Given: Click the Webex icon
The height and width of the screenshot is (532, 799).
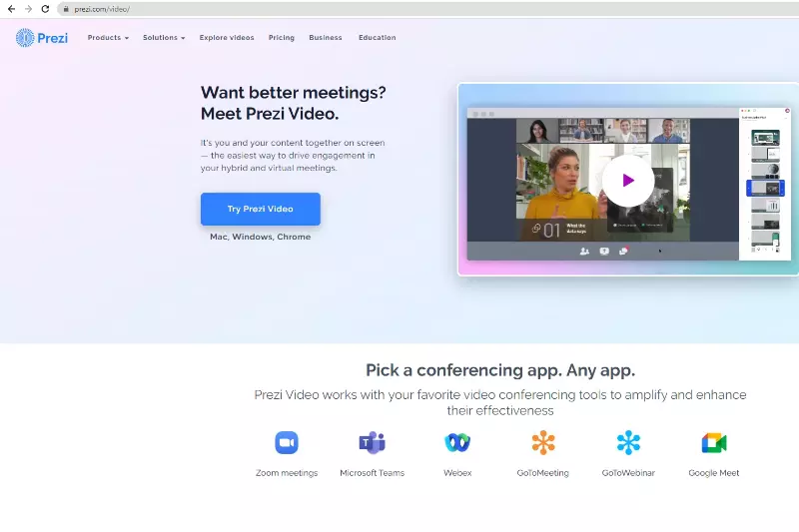Looking at the screenshot, I should (457, 442).
